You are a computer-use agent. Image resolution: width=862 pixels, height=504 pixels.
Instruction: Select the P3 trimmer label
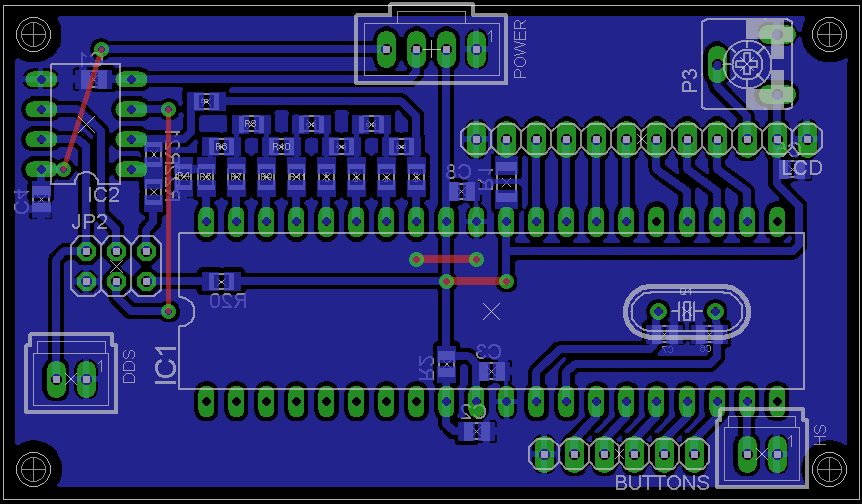[689, 80]
